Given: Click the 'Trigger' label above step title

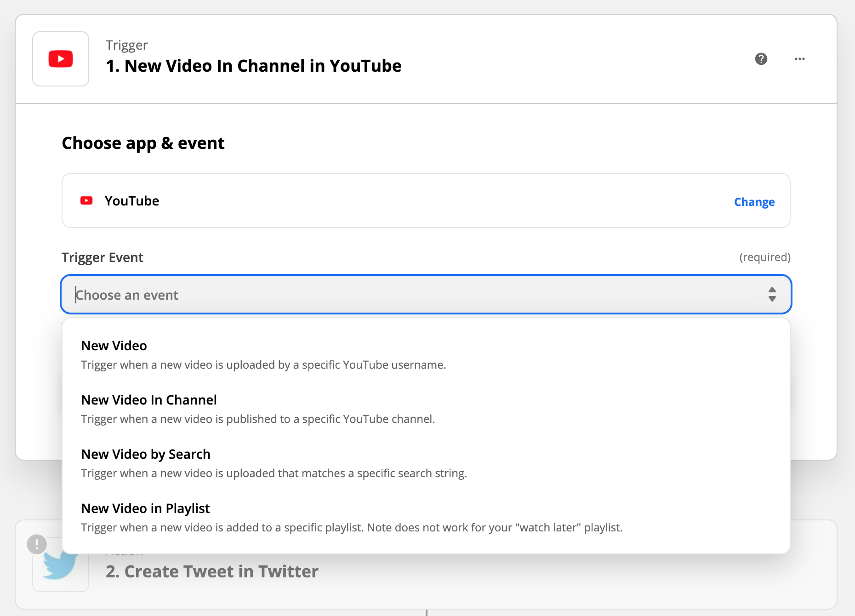Looking at the screenshot, I should point(126,45).
